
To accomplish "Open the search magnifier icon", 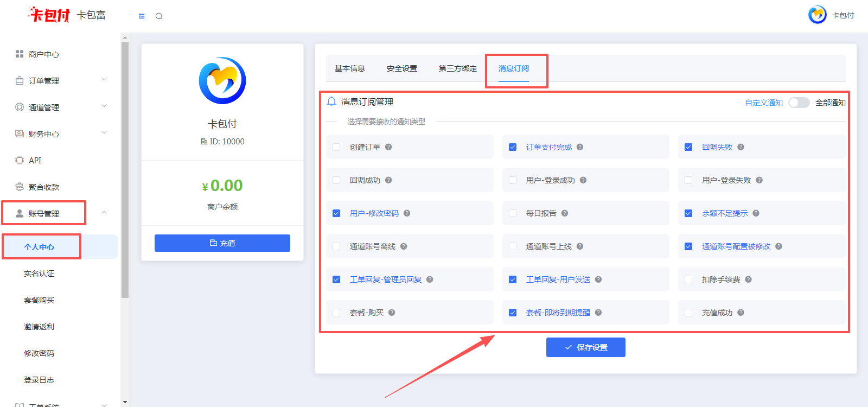I will (159, 16).
